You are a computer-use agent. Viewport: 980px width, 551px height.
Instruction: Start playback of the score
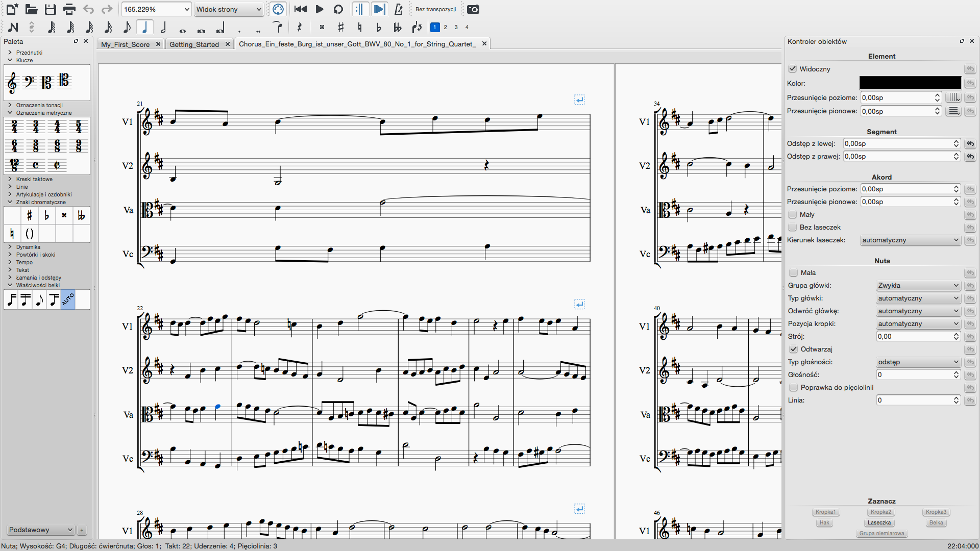[x=320, y=9]
